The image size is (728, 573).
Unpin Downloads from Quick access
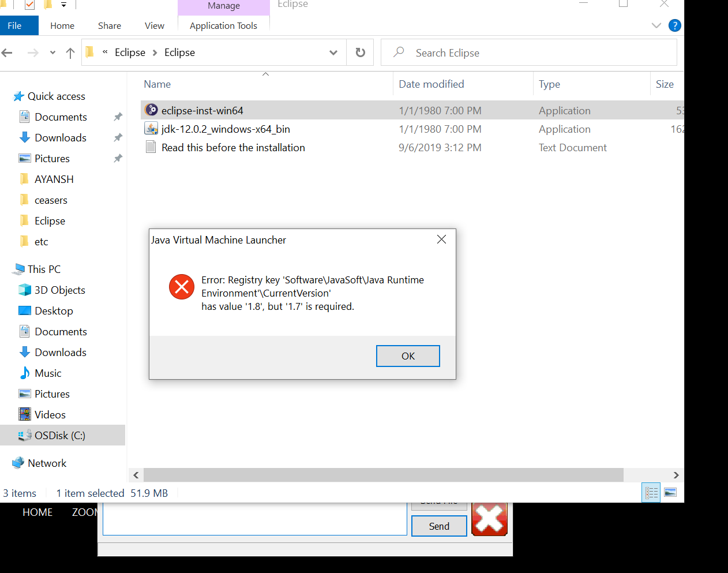click(x=118, y=137)
